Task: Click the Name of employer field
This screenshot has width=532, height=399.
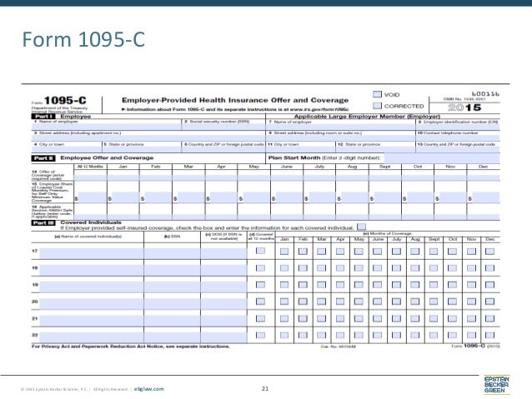Action: pyautogui.click(x=340, y=127)
